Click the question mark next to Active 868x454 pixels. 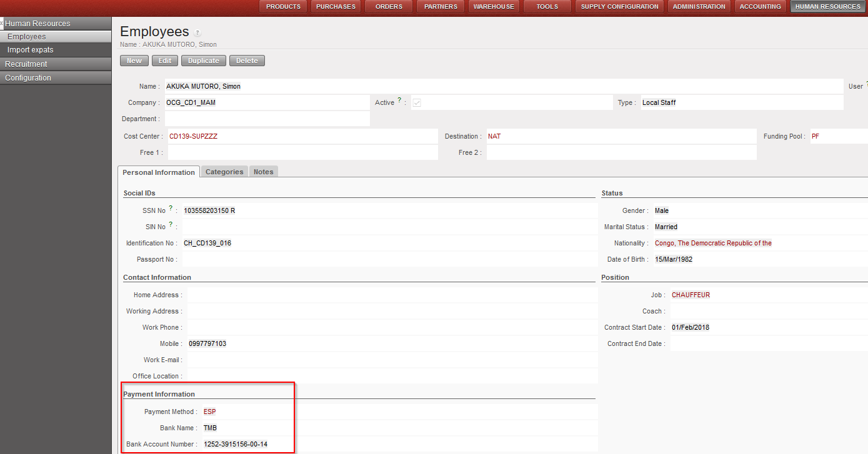tap(399, 100)
